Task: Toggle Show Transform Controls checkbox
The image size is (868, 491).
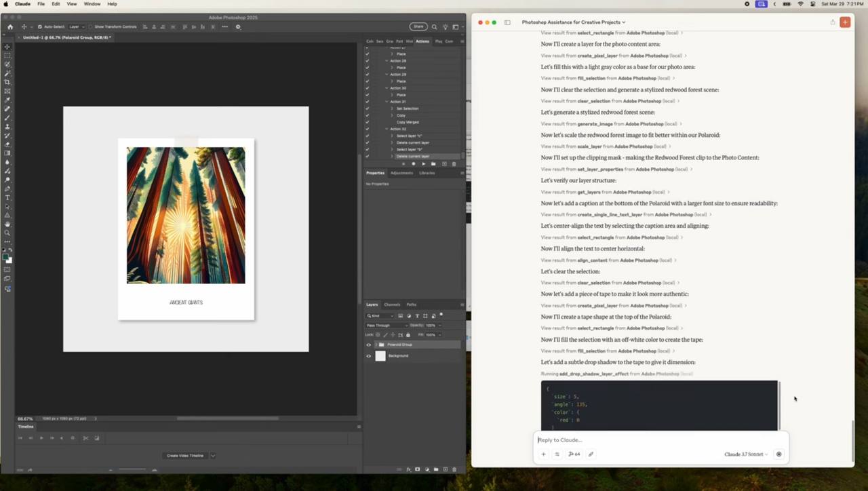Action: (91, 26)
